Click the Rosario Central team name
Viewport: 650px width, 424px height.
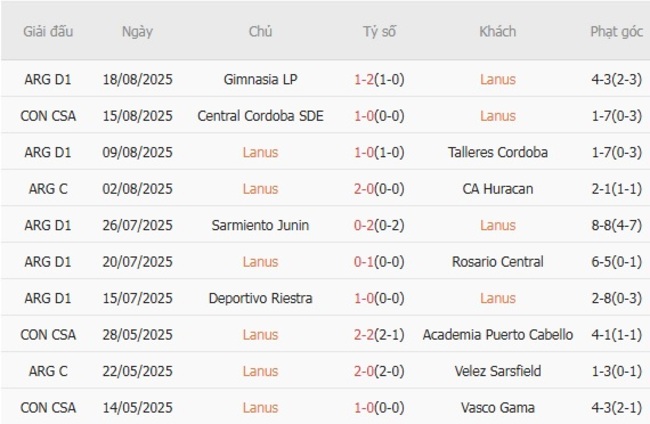point(498,262)
